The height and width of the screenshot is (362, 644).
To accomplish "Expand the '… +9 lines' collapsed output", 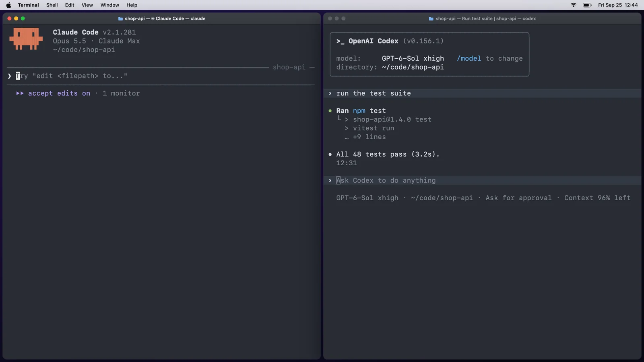I will 365,137.
